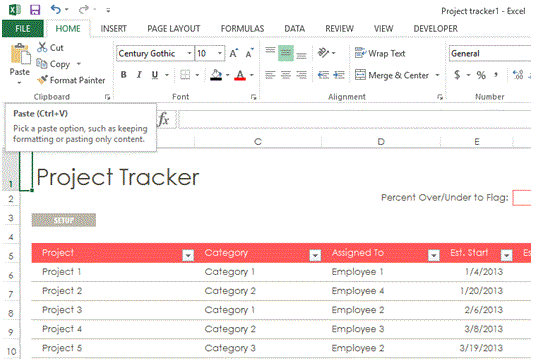Screen dimensions: 533x361
Task: Click the Format Painter button
Action: tap(71, 80)
